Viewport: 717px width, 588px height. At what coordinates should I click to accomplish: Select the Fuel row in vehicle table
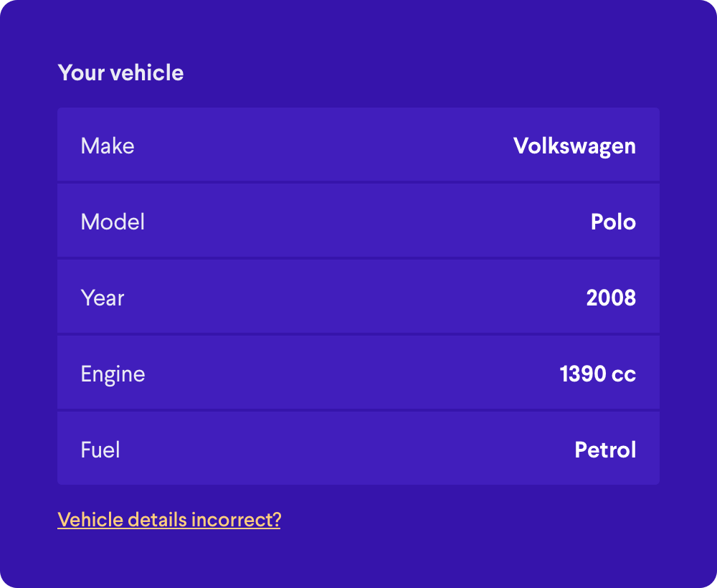click(x=358, y=448)
